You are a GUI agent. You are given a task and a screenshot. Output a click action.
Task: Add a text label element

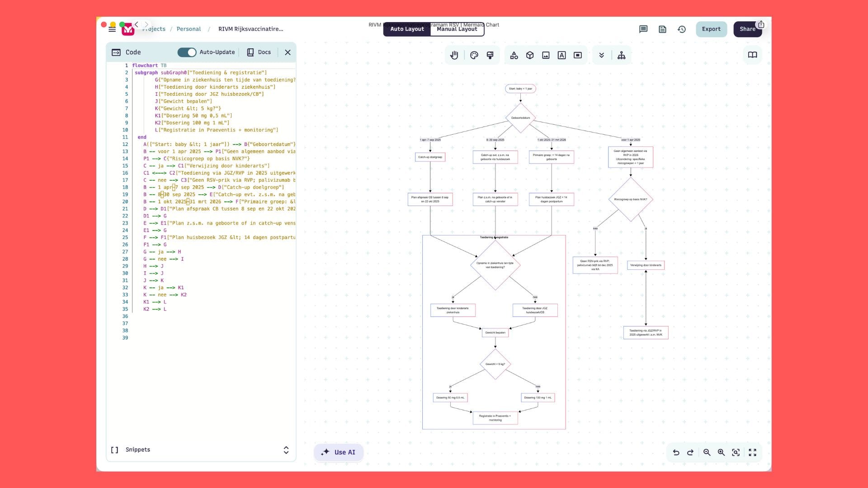click(562, 55)
